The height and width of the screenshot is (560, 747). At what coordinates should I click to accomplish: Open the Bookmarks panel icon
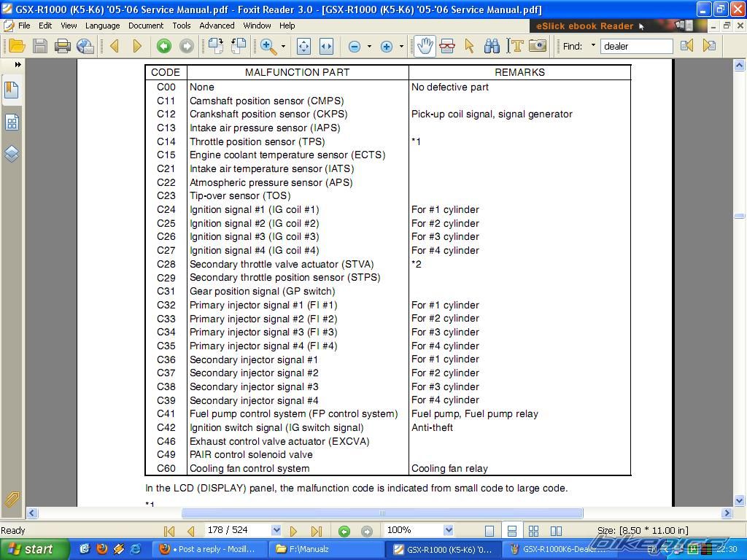pyautogui.click(x=12, y=90)
